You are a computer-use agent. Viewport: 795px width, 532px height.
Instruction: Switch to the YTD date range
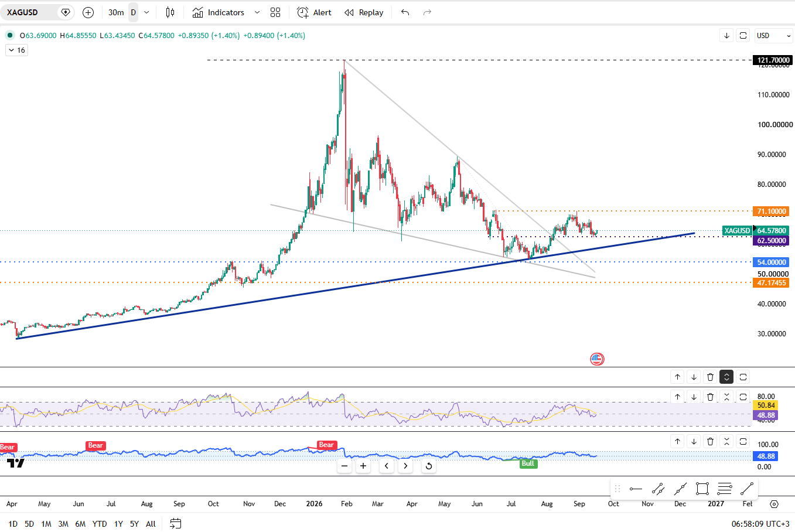[x=100, y=524]
